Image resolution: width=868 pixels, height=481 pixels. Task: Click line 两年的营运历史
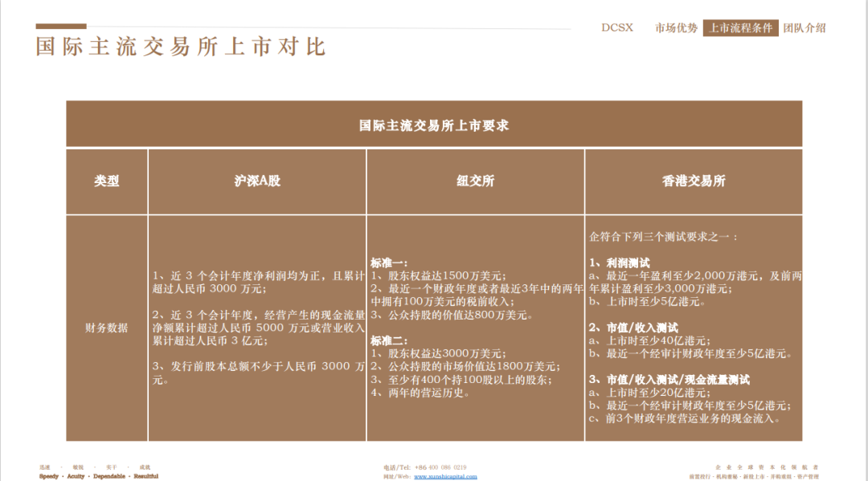420,393
